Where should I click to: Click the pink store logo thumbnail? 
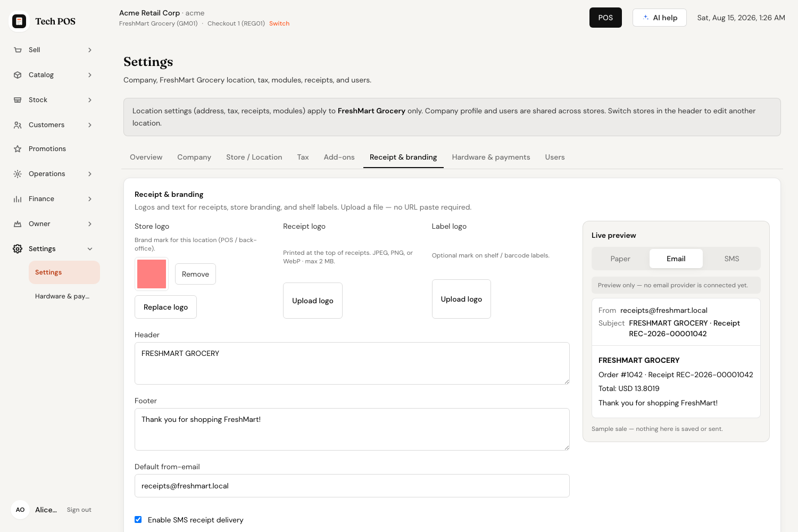point(152,274)
